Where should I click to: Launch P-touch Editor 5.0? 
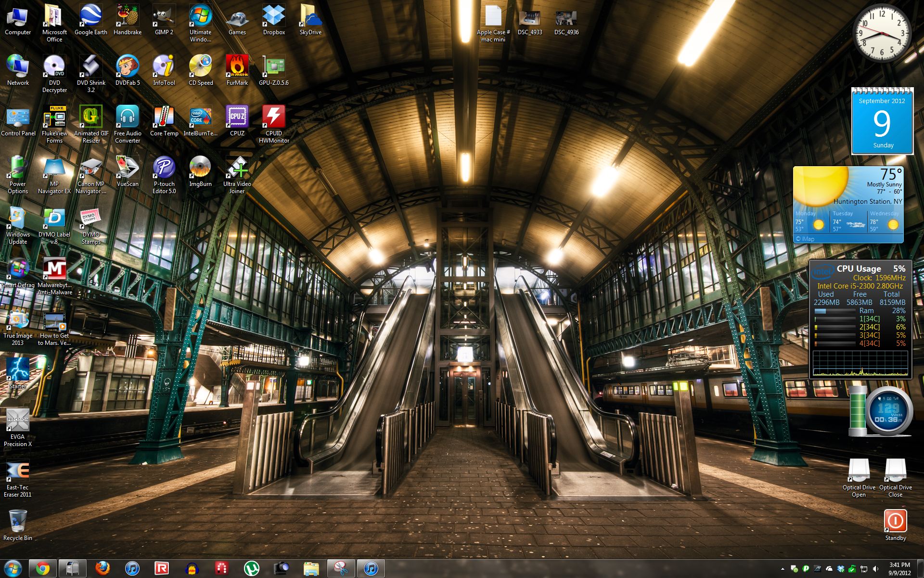164,175
